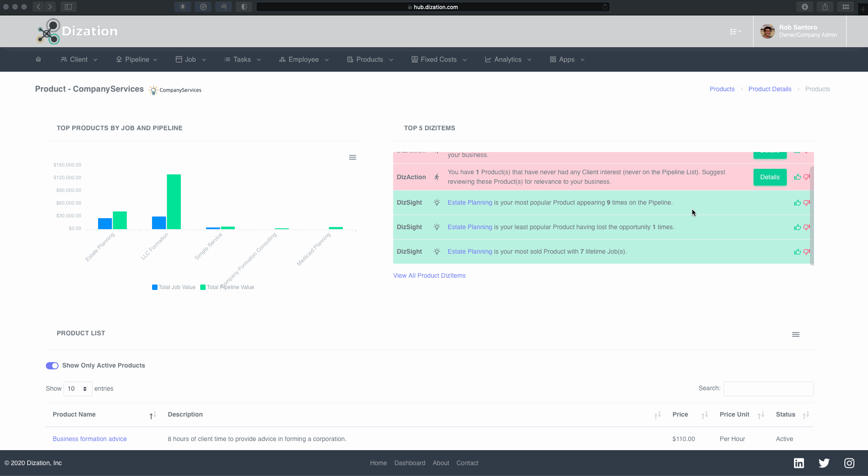Go to the home icon in navbar
The height and width of the screenshot is (476, 868).
(x=38, y=59)
